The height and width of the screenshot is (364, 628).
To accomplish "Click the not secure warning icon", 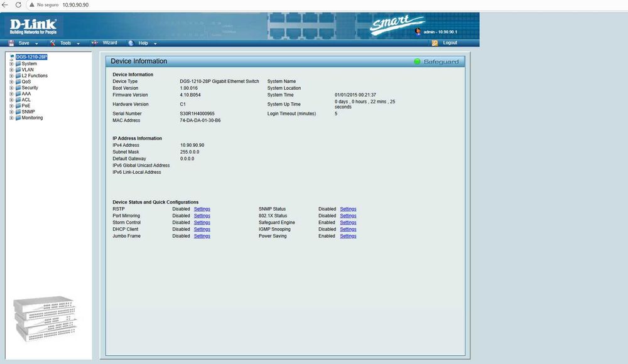I will (x=32, y=5).
